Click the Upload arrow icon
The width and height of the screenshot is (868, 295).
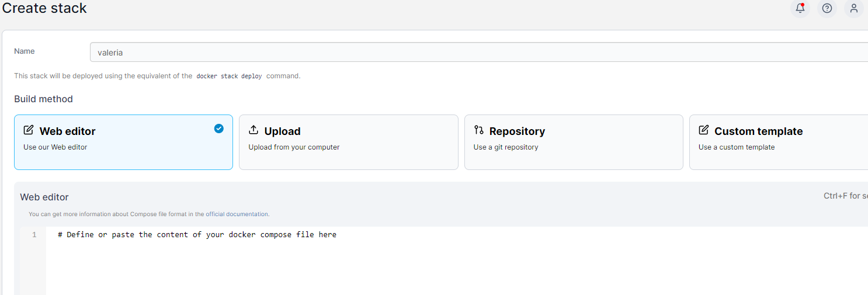point(254,130)
